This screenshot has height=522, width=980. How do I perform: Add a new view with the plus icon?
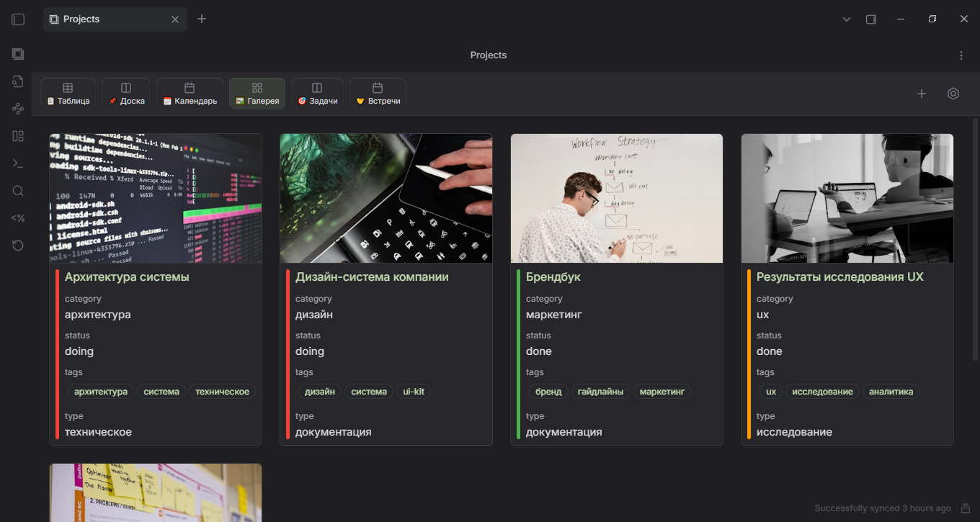click(922, 94)
